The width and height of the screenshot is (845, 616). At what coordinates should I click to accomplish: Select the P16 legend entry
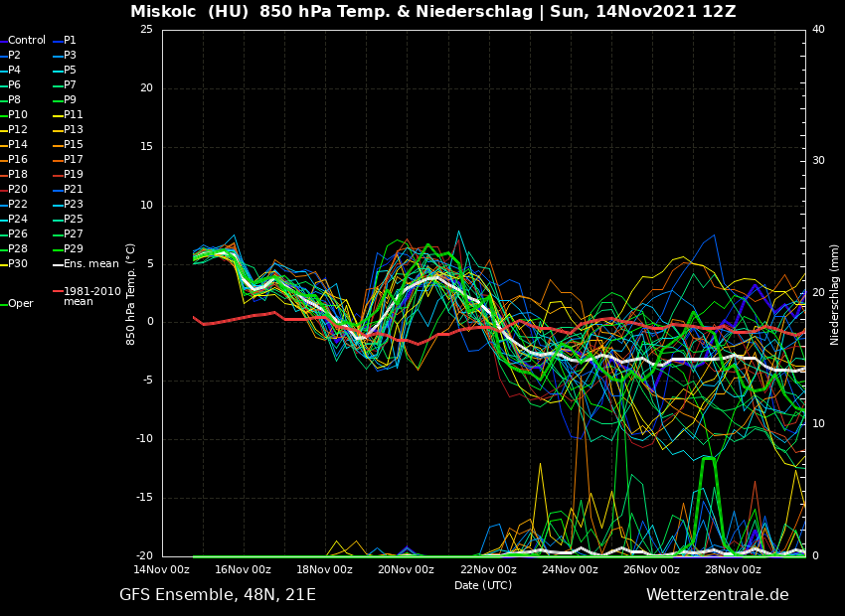point(18,160)
